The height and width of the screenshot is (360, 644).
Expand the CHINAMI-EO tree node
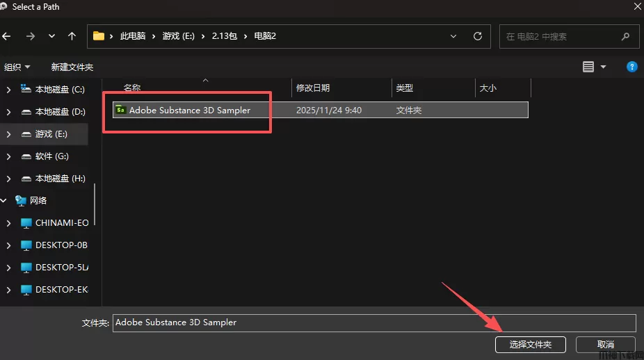coord(8,222)
